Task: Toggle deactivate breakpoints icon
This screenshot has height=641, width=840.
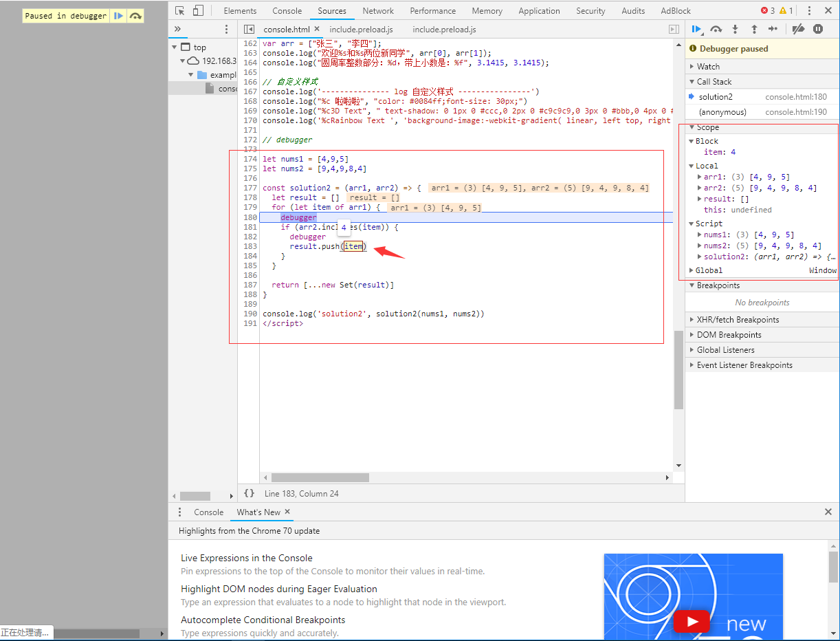Action: tap(798, 29)
